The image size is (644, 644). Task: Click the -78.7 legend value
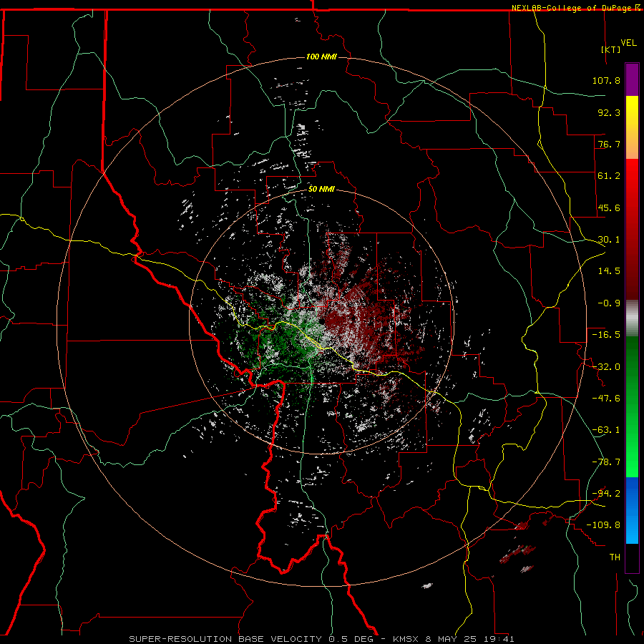point(606,462)
